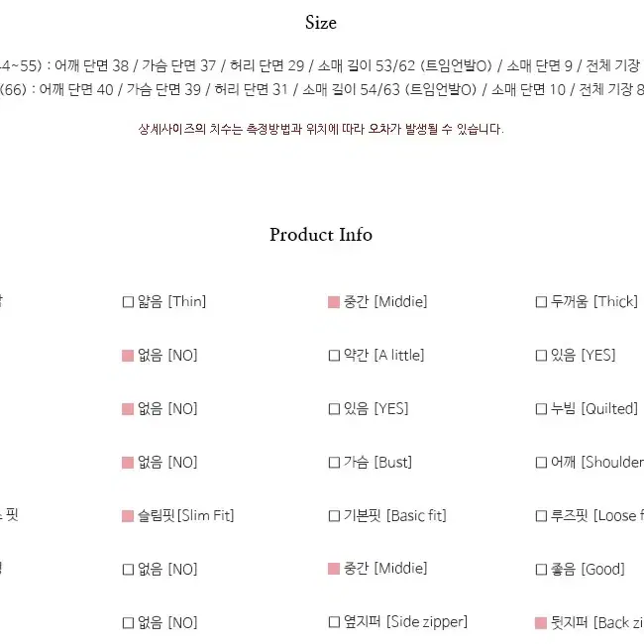Click the size 66 measurements line
This screenshot has width=644, height=644.
322,89
